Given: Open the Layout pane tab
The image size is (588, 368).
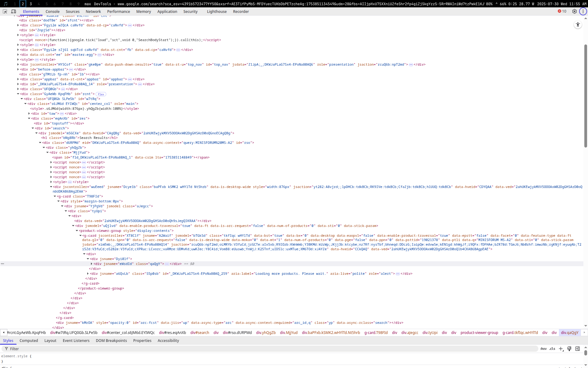Looking at the screenshot, I should tap(50, 341).
